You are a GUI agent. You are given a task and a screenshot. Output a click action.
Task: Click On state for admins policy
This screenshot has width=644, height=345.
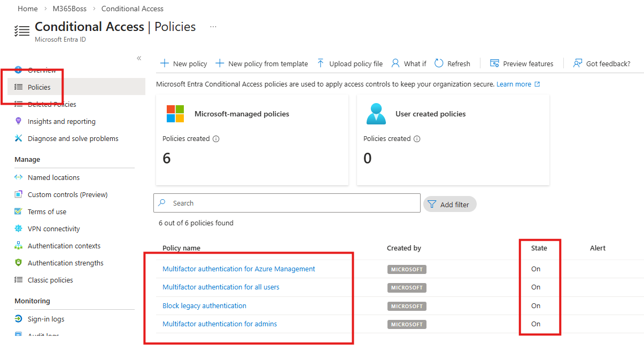(536, 324)
